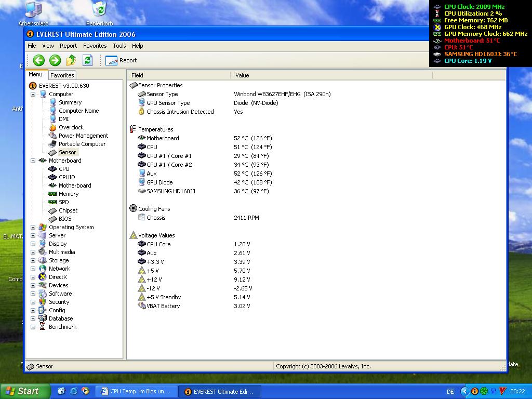Click the Security shield icon in tree

[43, 302]
